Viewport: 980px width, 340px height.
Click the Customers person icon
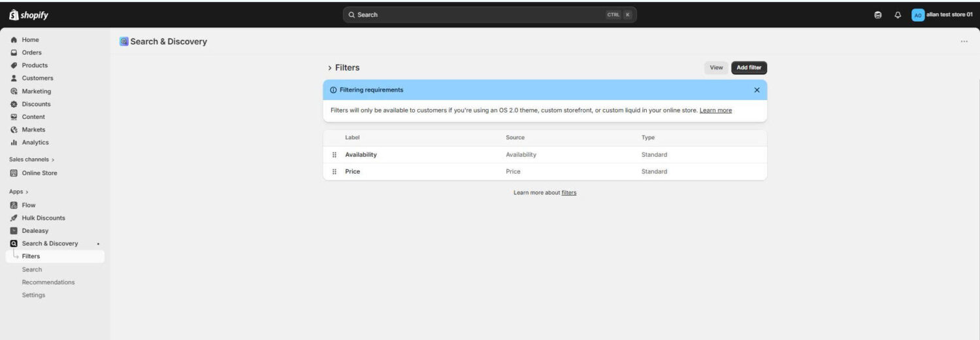(x=14, y=78)
